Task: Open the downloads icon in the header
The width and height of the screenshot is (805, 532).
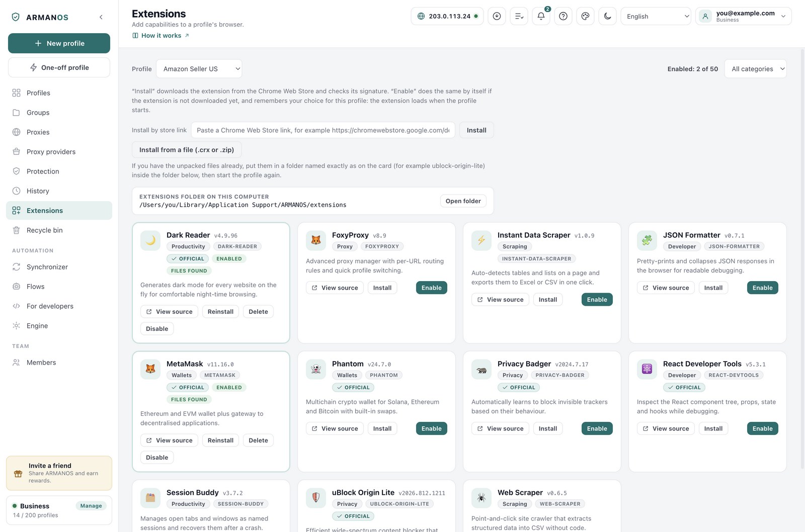Action: pos(497,16)
